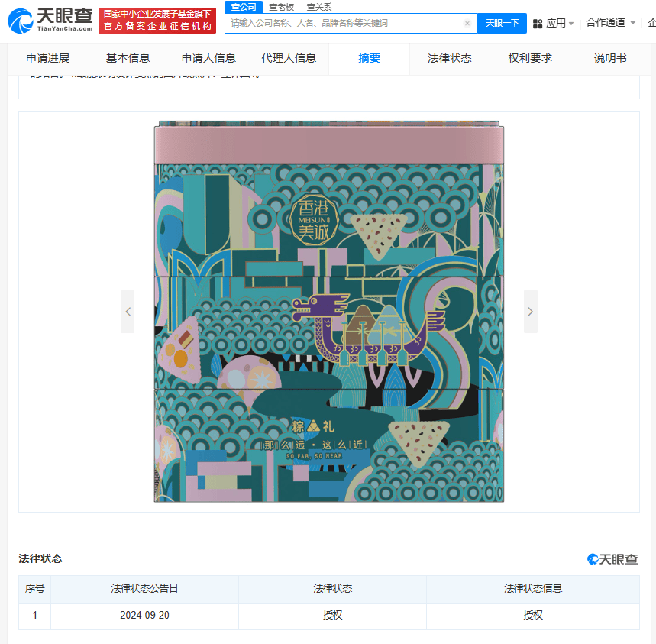Click the Tianyancha logo icon
Image resolution: width=656 pixels, height=644 pixels.
coord(20,21)
